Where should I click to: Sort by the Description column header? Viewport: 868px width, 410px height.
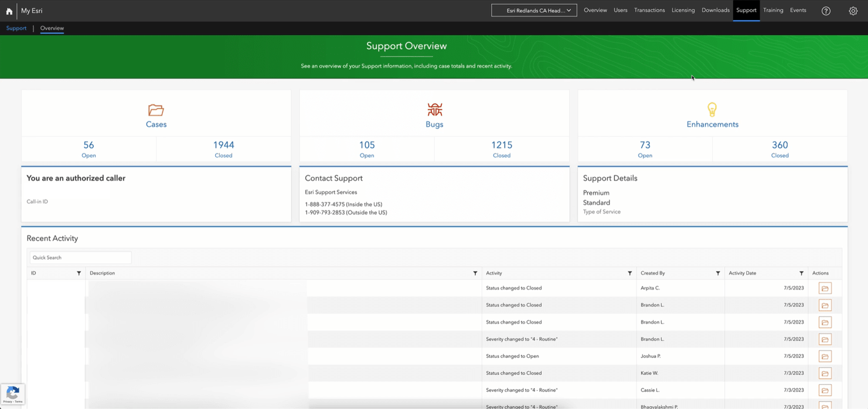[x=103, y=273]
